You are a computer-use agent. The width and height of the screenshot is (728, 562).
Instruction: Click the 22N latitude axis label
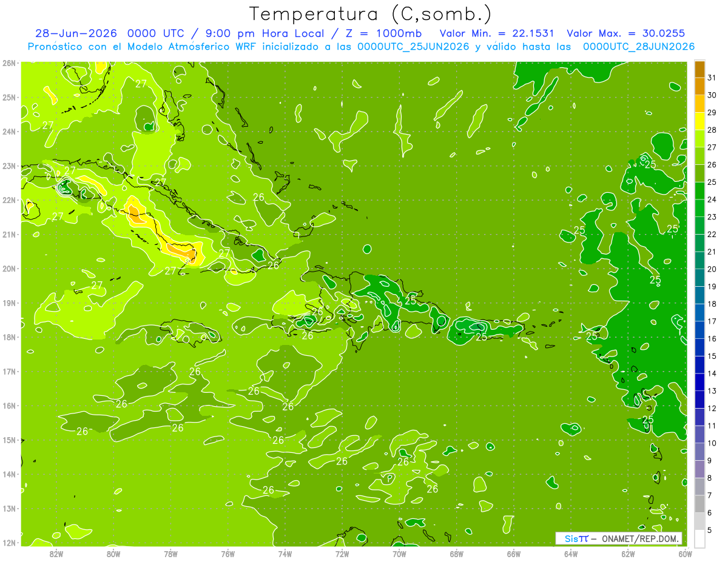click(9, 200)
